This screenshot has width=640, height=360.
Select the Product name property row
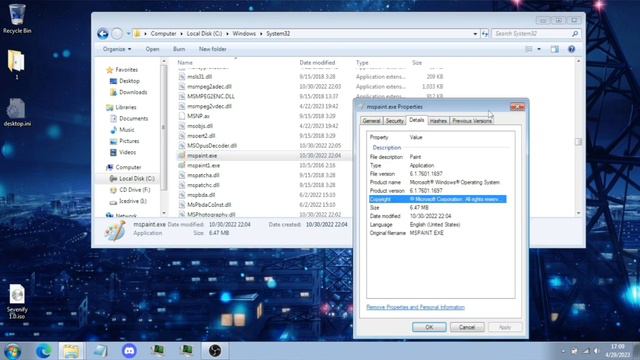tap(437, 182)
